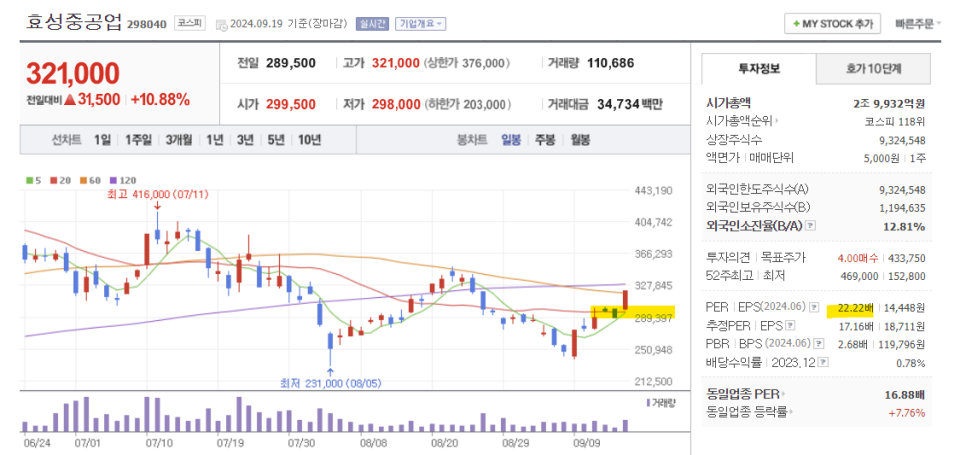Select the 1년 line chart period
The height and width of the screenshot is (455, 966).
[x=214, y=140]
